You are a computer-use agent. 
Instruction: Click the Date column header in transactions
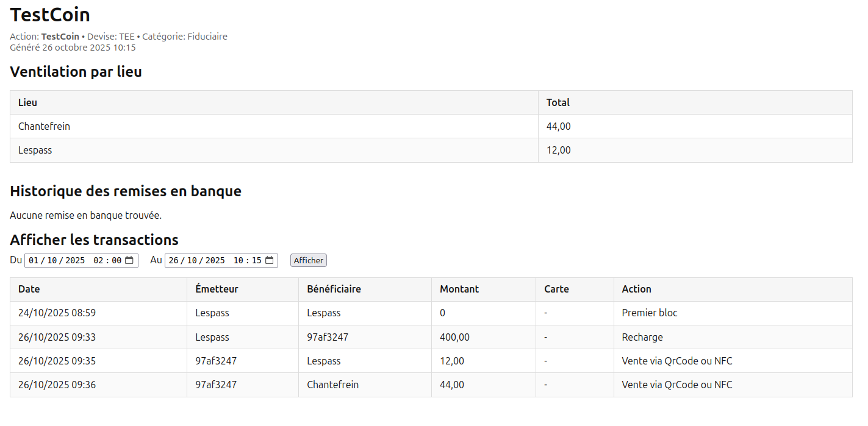coord(29,289)
